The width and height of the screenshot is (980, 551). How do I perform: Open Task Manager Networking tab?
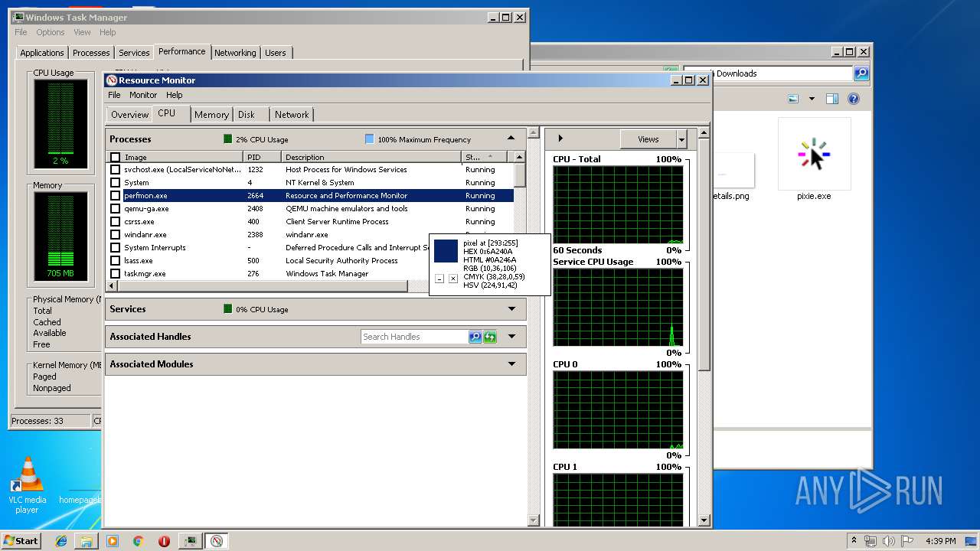pos(235,53)
